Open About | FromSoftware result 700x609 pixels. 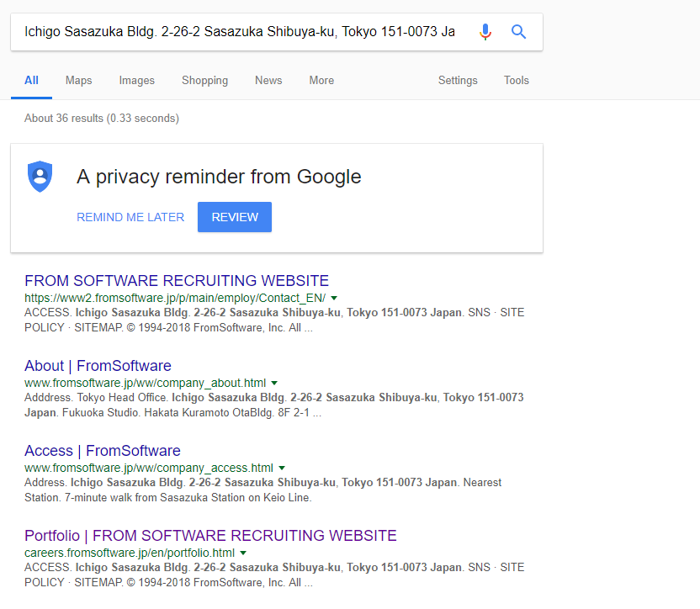98,366
